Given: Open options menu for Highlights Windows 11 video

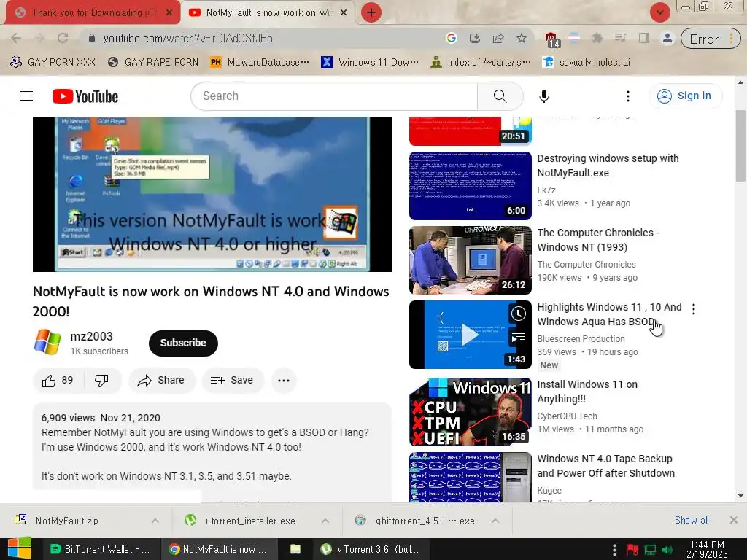Looking at the screenshot, I should tap(694, 309).
